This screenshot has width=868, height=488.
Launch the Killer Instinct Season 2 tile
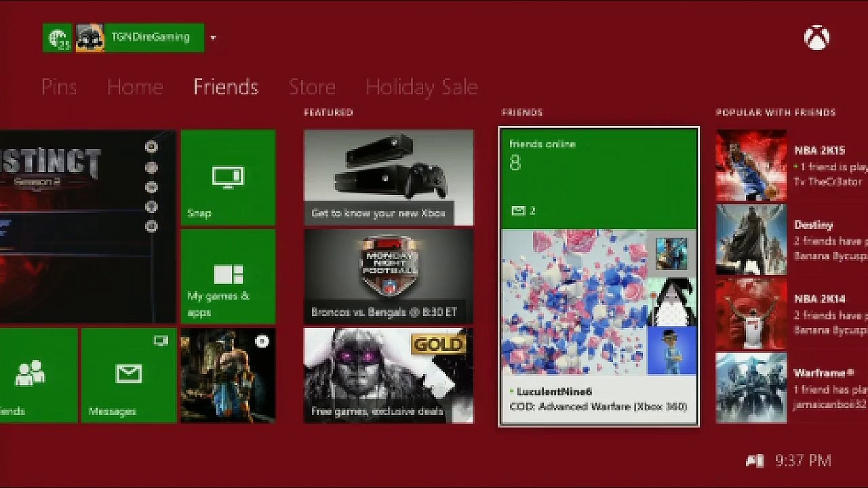click(88, 227)
